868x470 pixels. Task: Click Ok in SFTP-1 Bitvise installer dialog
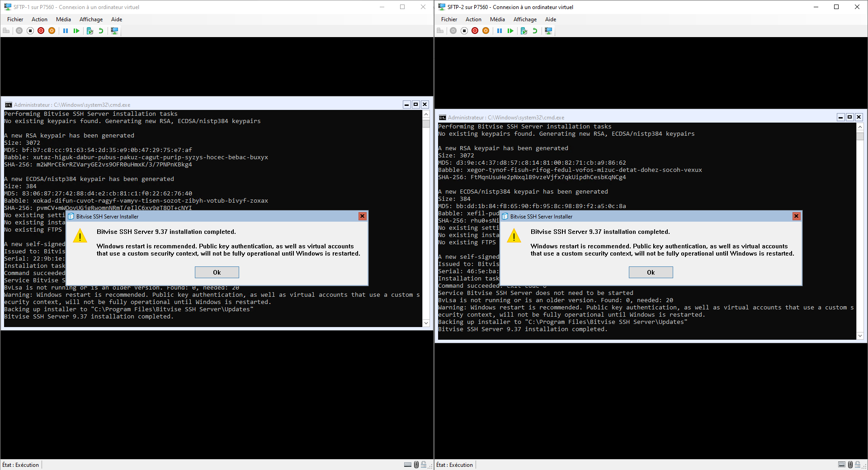[217, 272]
